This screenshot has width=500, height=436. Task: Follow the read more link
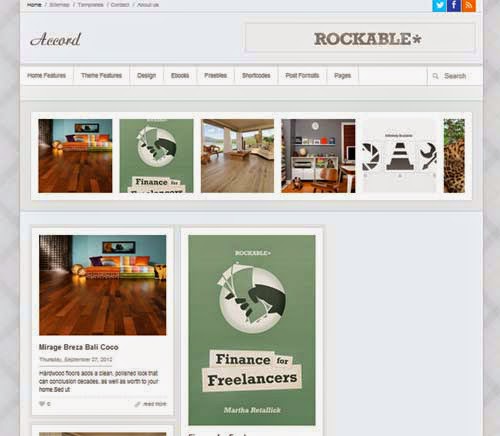[x=154, y=404]
